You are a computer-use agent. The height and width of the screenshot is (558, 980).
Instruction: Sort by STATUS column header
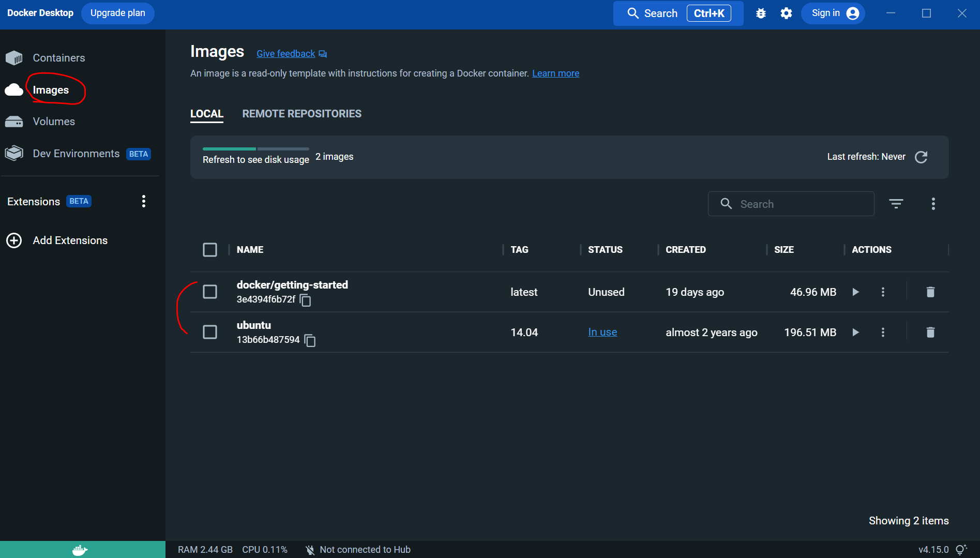tap(605, 250)
